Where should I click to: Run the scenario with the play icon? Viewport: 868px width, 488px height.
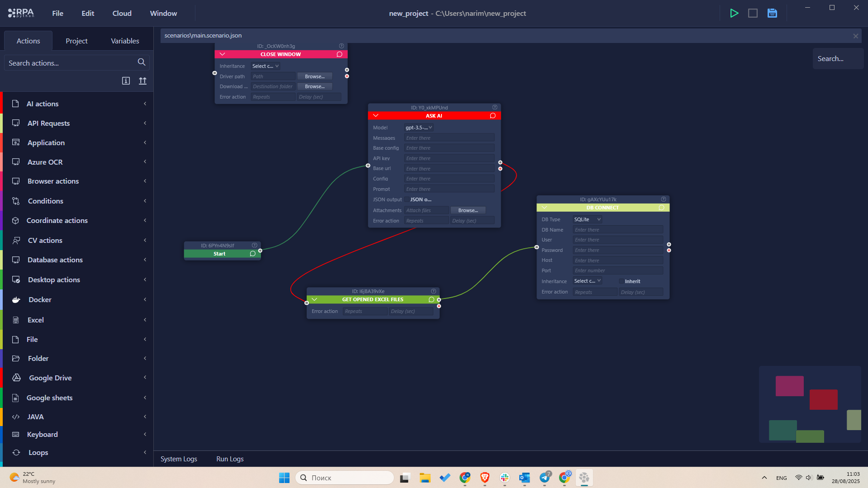click(734, 13)
